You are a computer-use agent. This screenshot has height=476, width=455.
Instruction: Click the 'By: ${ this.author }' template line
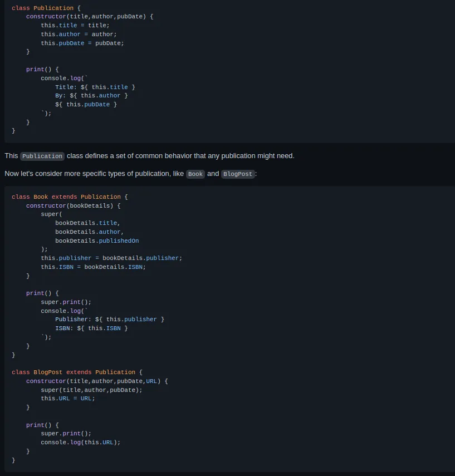coord(91,95)
